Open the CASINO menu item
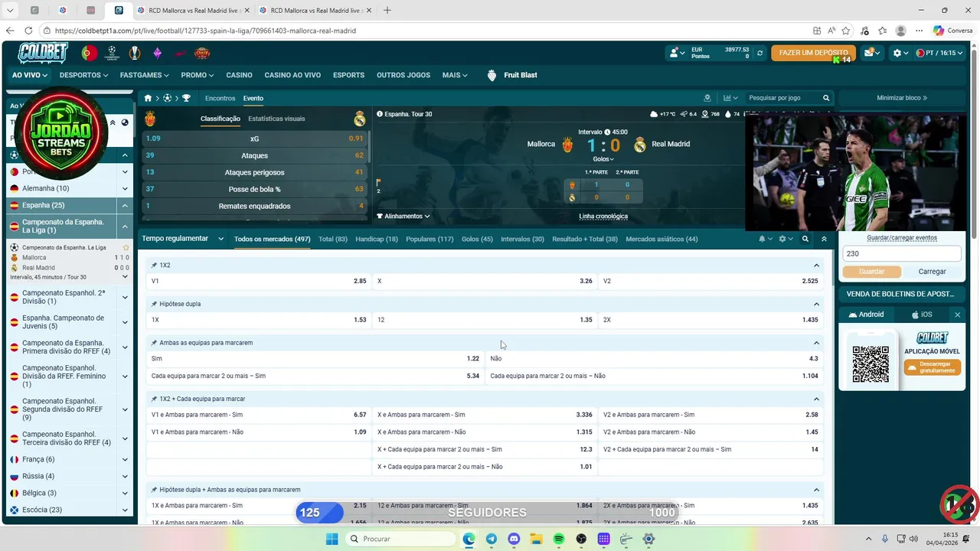The height and width of the screenshot is (551, 980). (239, 75)
